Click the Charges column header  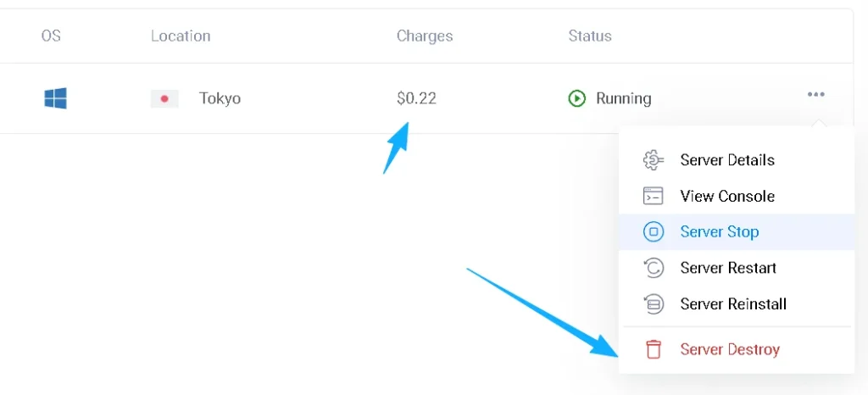425,36
